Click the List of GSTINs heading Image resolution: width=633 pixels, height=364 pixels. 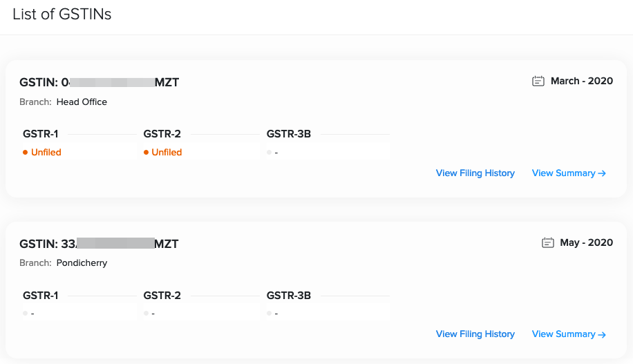(x=62, y=15)
